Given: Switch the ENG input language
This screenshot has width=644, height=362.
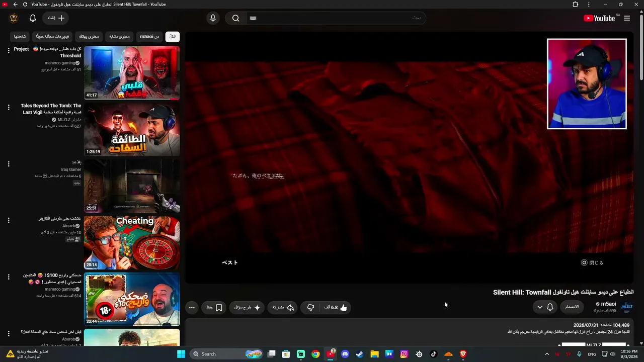Looking at the screenshot, I should point(592,354).
